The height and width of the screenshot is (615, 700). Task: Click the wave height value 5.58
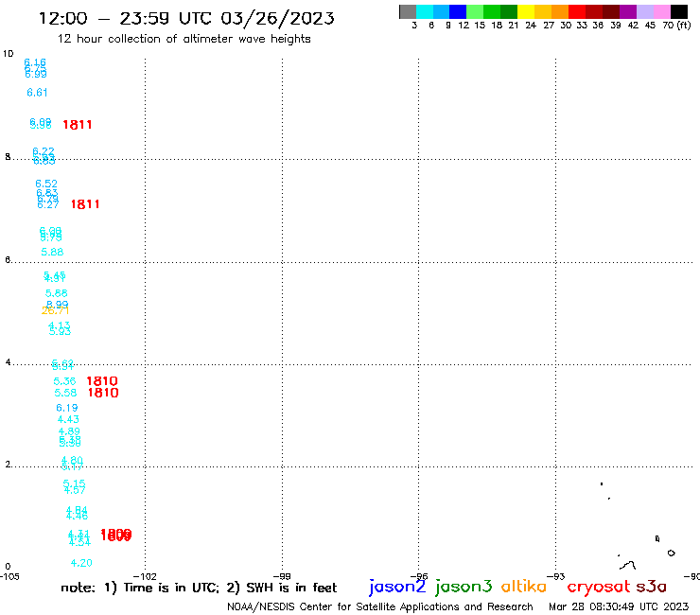click(65, 393)
